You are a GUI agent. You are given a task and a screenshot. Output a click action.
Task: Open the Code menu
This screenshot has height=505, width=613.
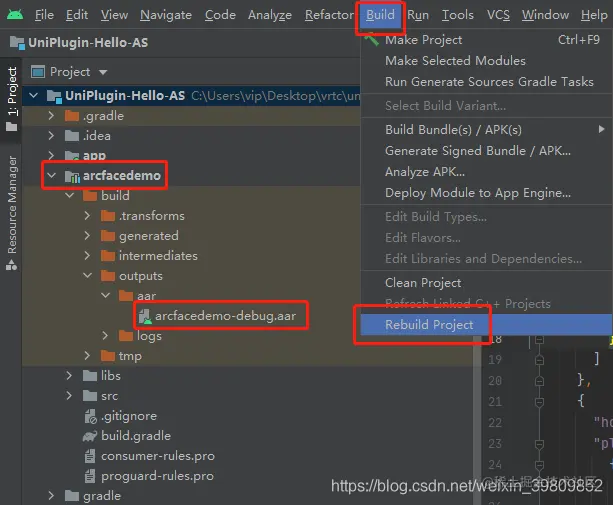[x=220, y=15]
